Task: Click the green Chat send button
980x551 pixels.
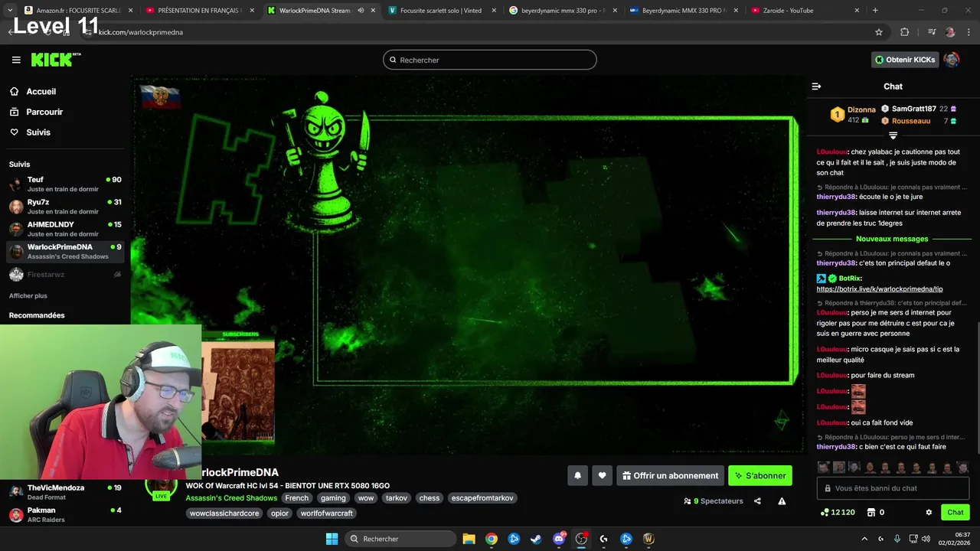Action: (x=955, y=512)
